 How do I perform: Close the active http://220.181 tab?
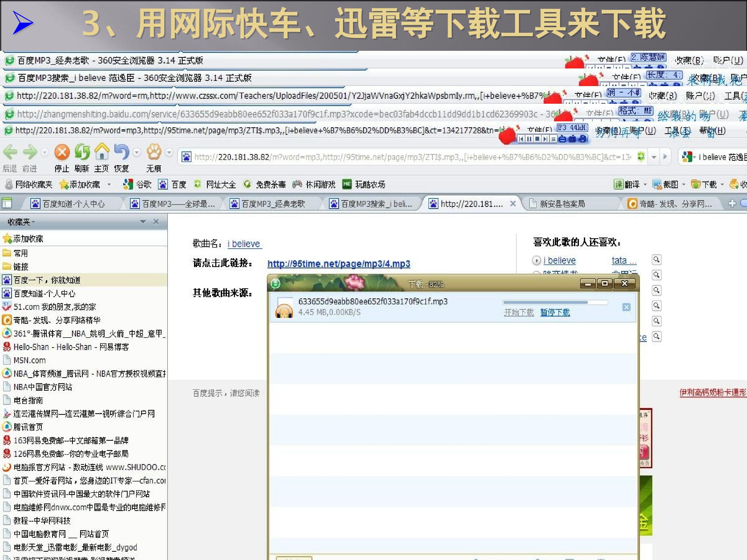pos(513,204)
